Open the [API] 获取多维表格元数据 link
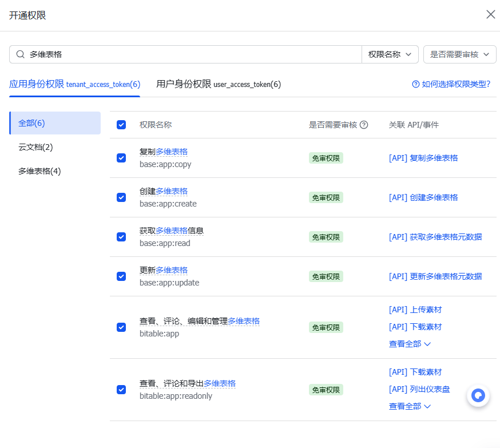Viewport: 500px width, 448px height. tap(435, 237)
